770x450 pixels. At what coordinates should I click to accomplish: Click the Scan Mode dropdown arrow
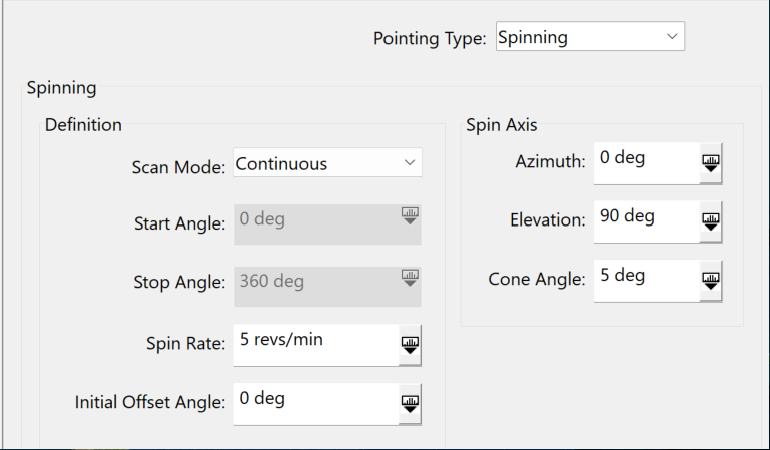click(409, 163)
